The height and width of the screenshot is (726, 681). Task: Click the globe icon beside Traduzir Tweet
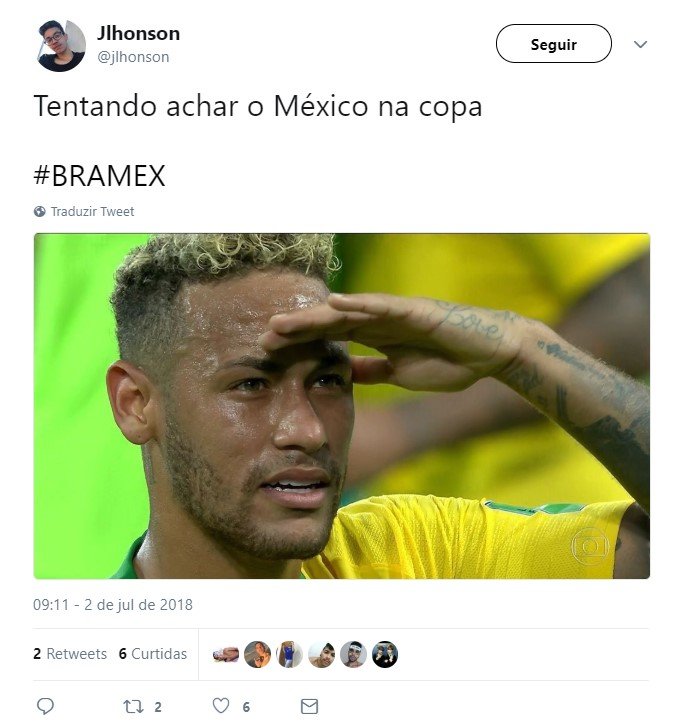(40, 212)
